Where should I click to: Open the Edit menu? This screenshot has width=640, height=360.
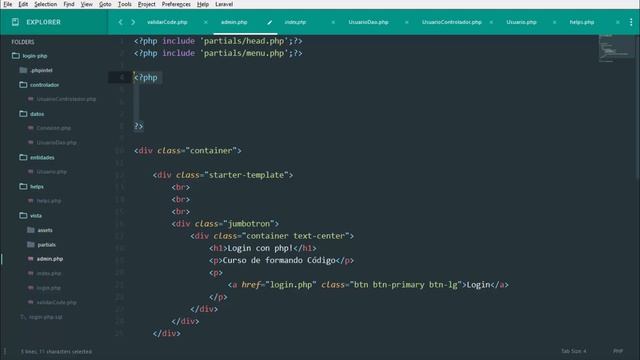point(23,4)
